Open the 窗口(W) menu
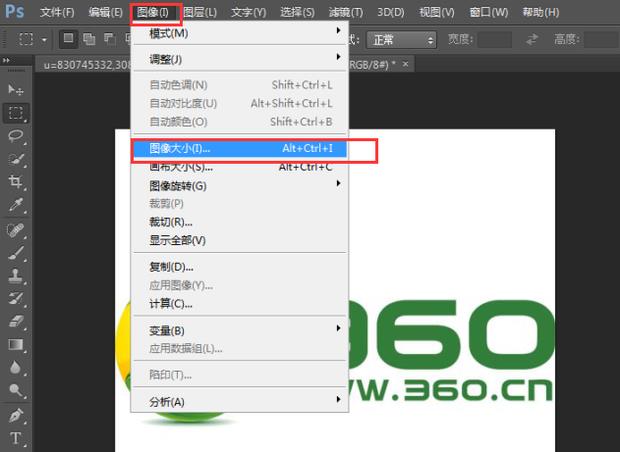Viewport: 620px width, 452px height. (489, 12)
